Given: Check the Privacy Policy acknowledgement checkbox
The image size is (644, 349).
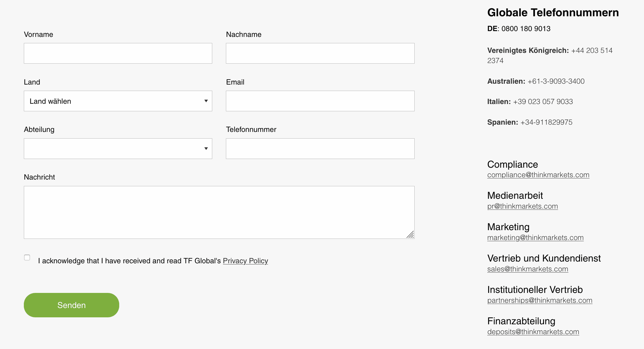Looking at the screenshot, I should point(27,257).
